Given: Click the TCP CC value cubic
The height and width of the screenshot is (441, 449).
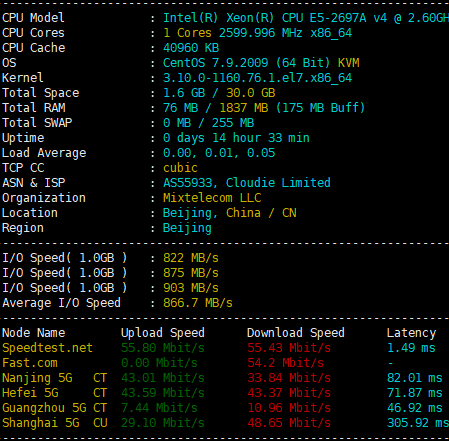Looking at the screenshot, I should click(180, 168).
